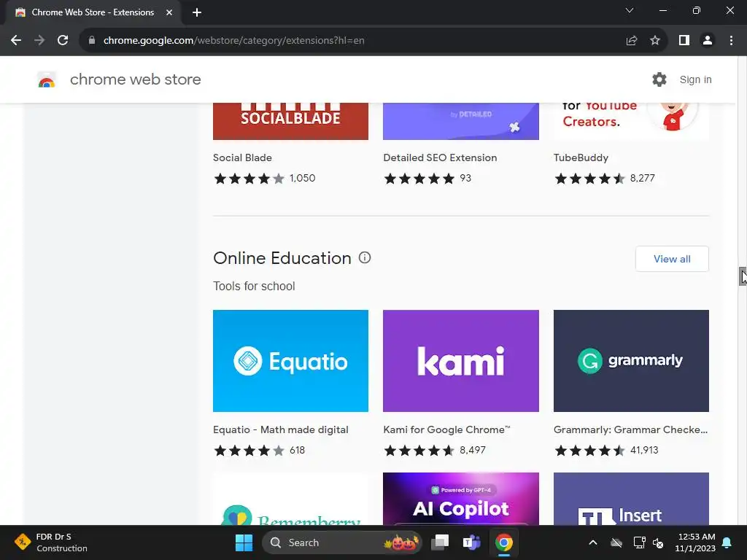Click View all for Online Education
Image resolution: width=747 pixels, height=560 pixels.
[x=672, y=259]
